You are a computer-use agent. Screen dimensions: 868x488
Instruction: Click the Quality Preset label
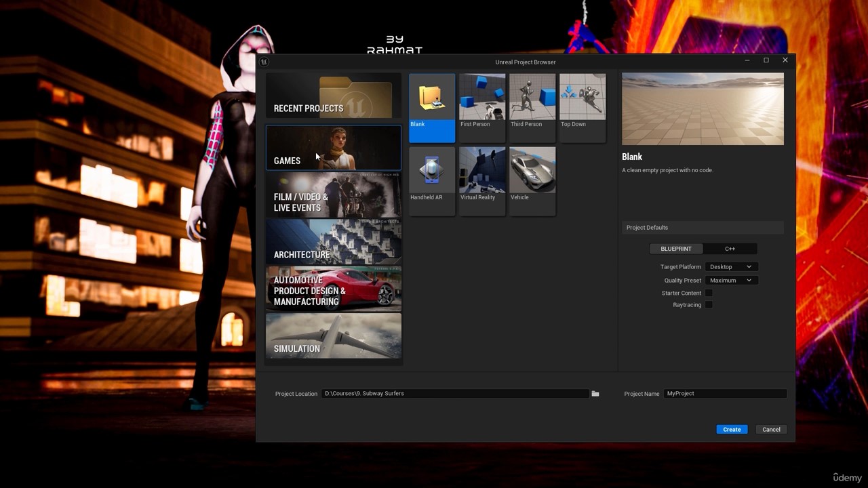tap(683, 281)
